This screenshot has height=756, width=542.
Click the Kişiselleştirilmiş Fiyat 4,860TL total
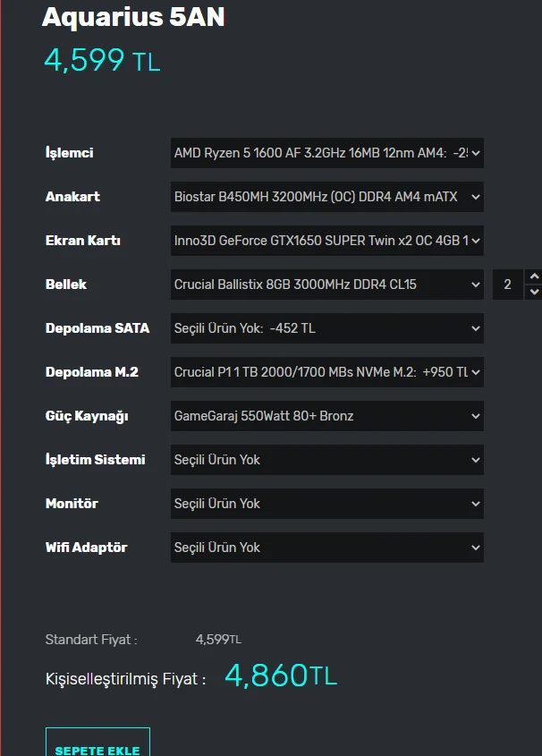pos(280,675)
